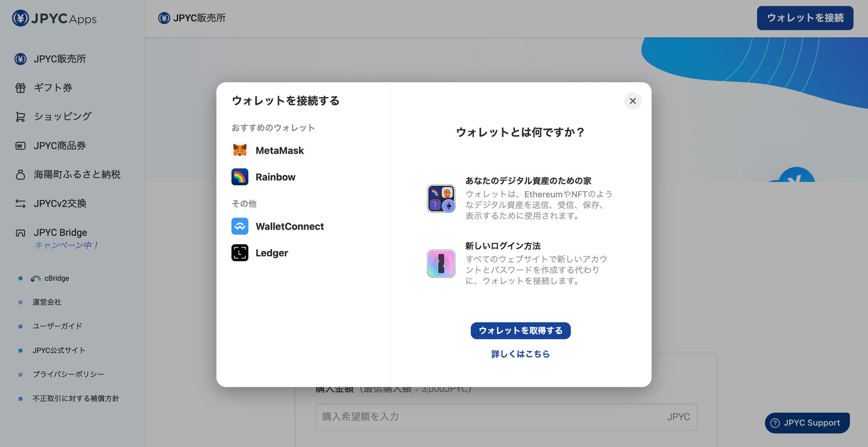
Task: Click JPYC販売所 page title in header
Action: [x=199, y=18]
